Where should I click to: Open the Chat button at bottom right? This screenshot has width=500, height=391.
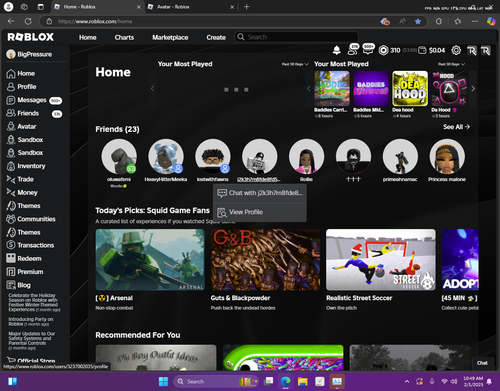pos(482,363)
